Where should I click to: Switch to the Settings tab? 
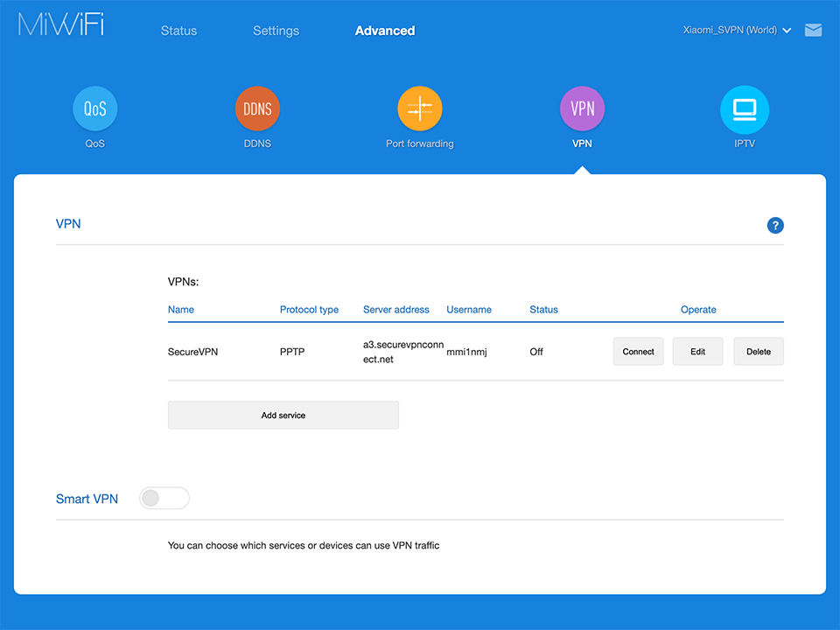276,31
